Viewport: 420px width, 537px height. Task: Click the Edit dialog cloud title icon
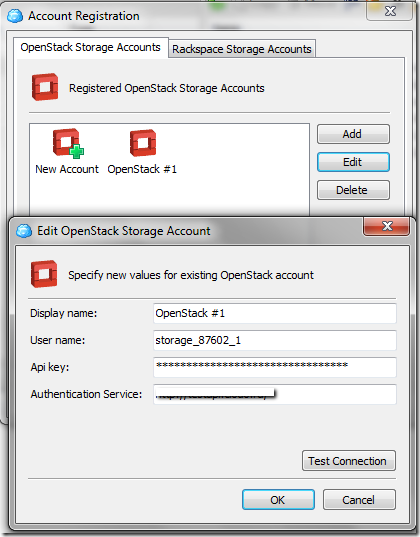[24, 231]
